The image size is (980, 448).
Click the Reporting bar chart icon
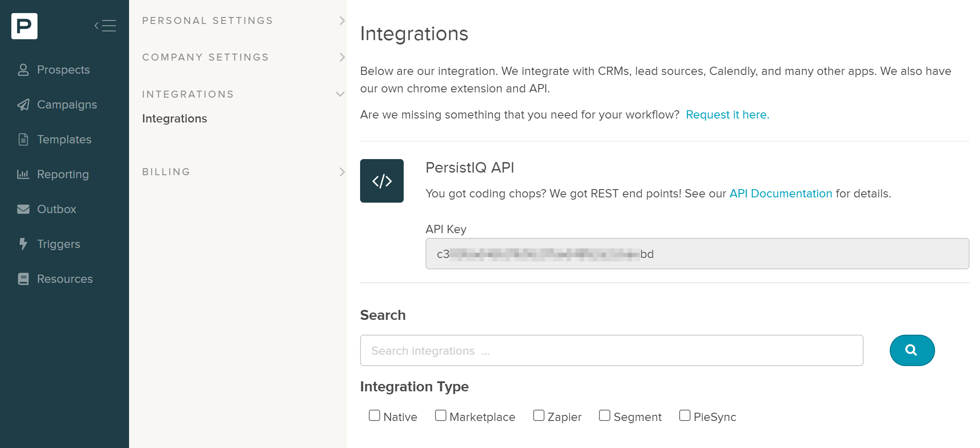point(23,174)
